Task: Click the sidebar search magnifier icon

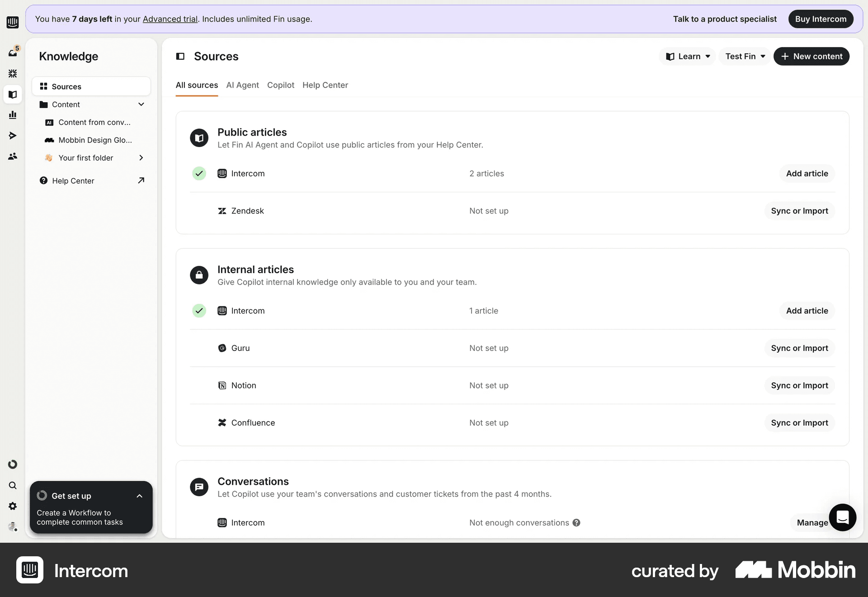Action: point(13,485)
